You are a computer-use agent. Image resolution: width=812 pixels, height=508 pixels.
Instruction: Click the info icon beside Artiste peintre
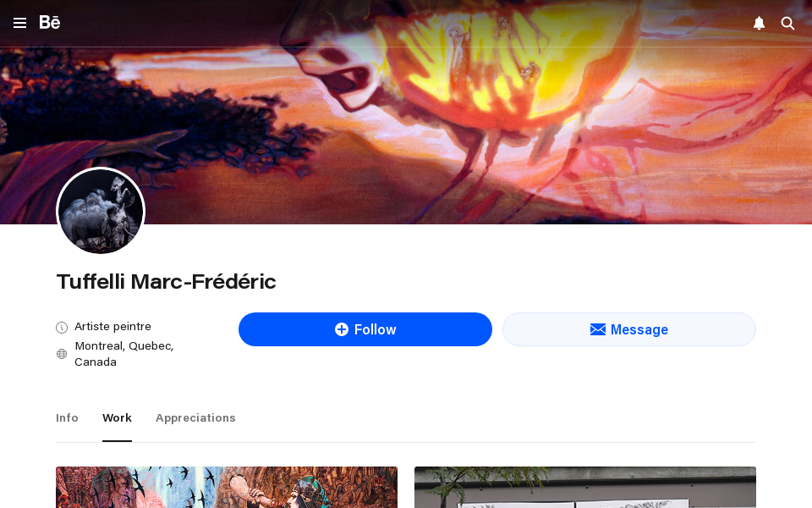62,327
